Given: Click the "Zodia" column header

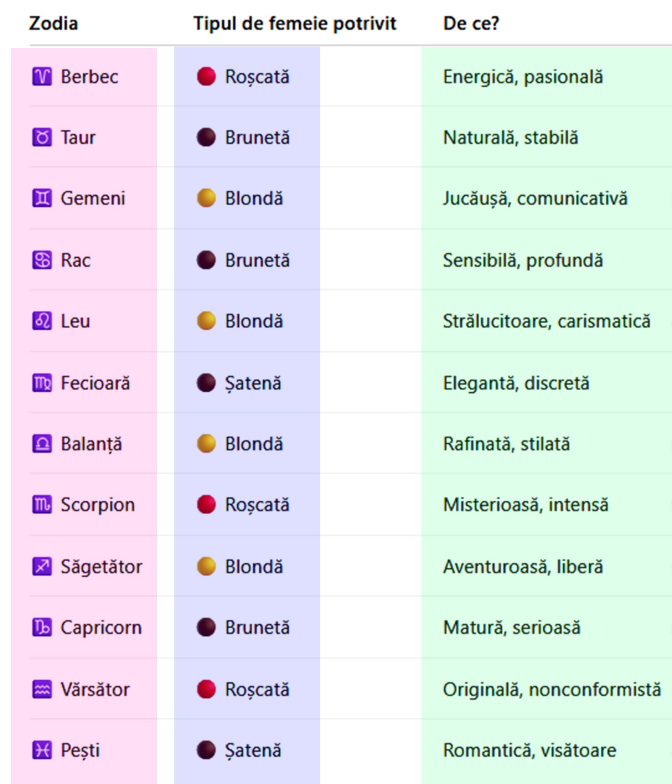Looking at the screenshot, I should tap(53, 24).
